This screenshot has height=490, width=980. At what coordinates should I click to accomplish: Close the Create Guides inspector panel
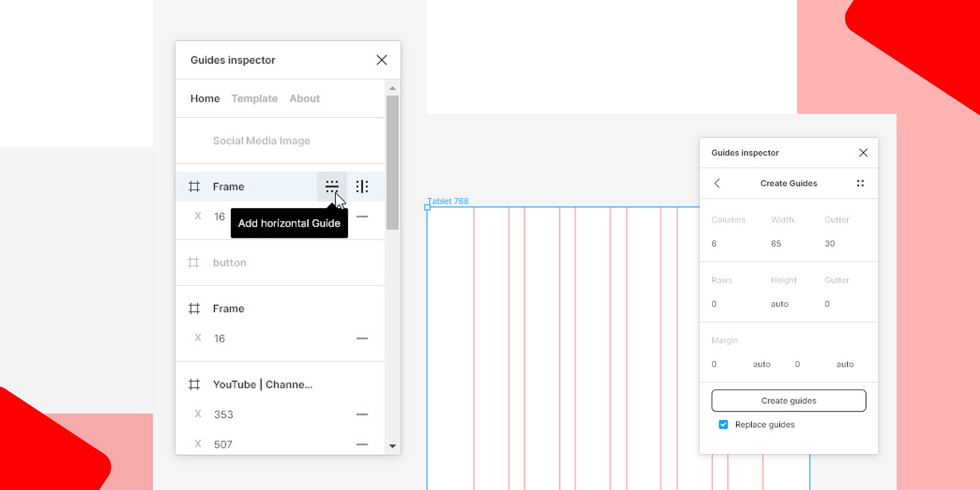(x=863, y=153)
